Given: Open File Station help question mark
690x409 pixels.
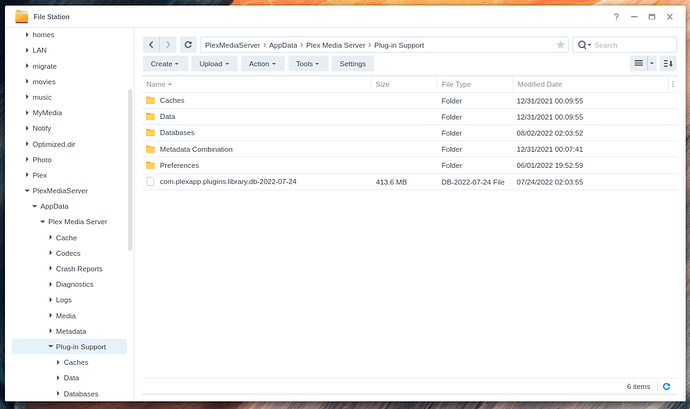Looking at the screenshot, I should tap(616, 17).
